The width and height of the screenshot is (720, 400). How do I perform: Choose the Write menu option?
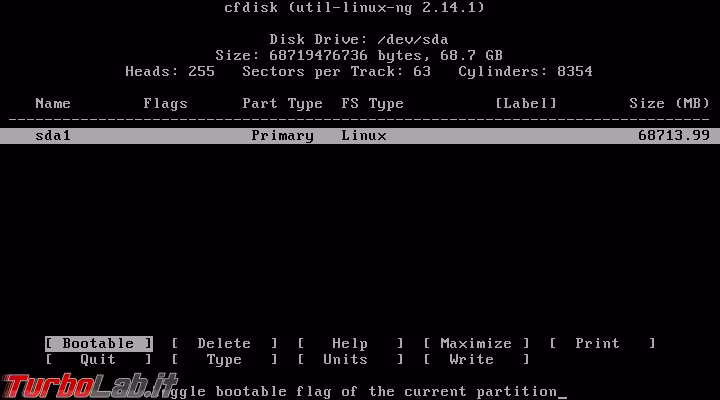click(476, 360)
